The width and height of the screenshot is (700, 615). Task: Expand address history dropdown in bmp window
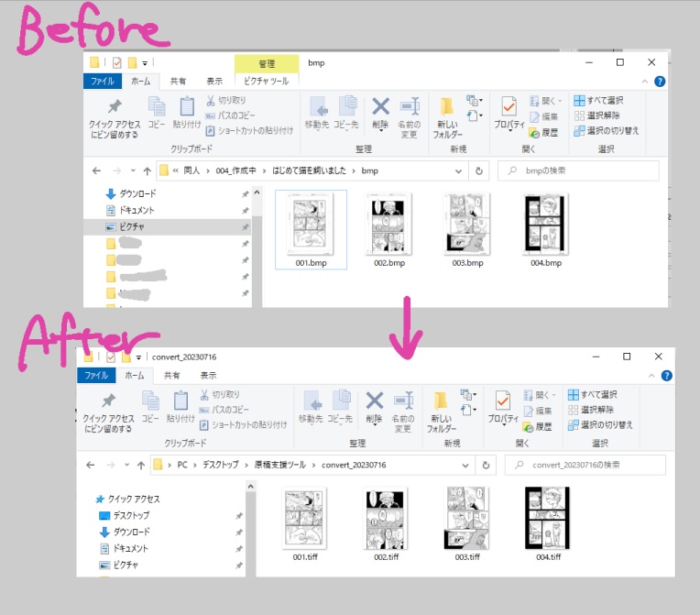pyautogui.click(x=458, y=170)
